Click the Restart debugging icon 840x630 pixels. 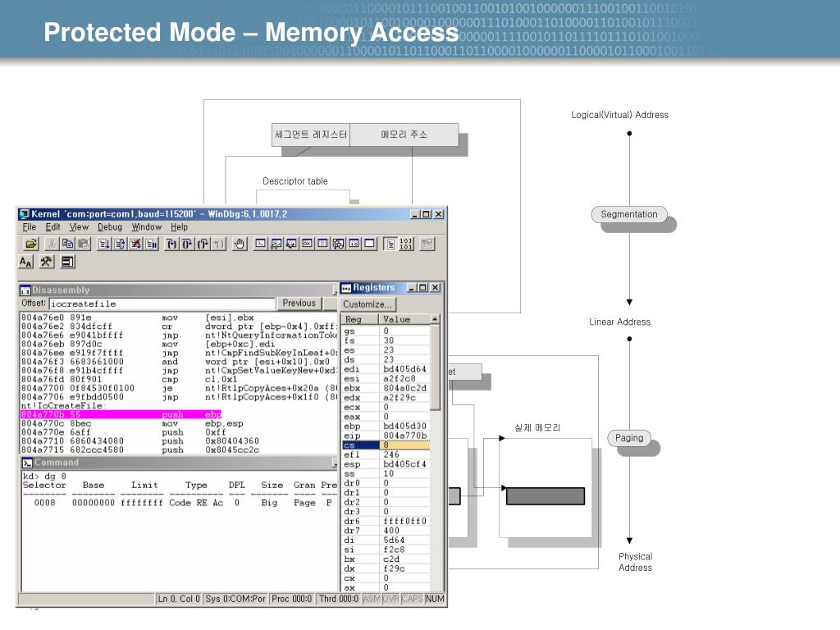pos(120,244)
